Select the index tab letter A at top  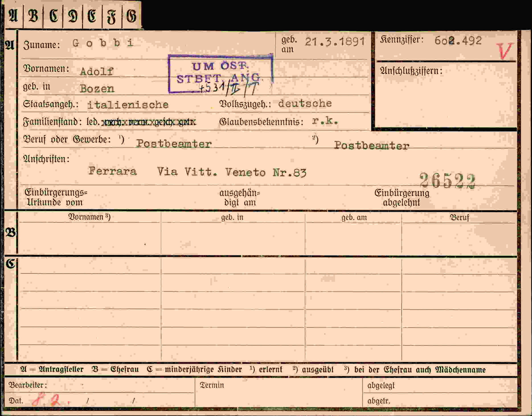13,16
